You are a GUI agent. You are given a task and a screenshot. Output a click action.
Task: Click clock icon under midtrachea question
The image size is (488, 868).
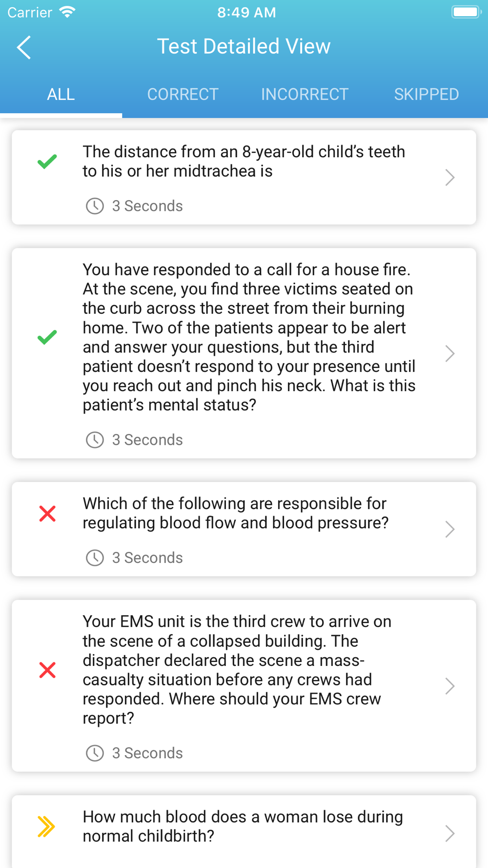tap(95, 206)
